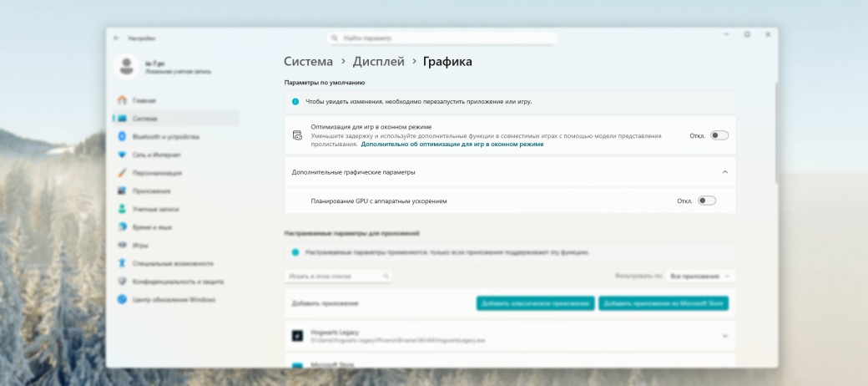Image resolution: width=868 pixels, height=386 pixels.
Task: Select Приложения sidebar label
Action: point(152,191)
